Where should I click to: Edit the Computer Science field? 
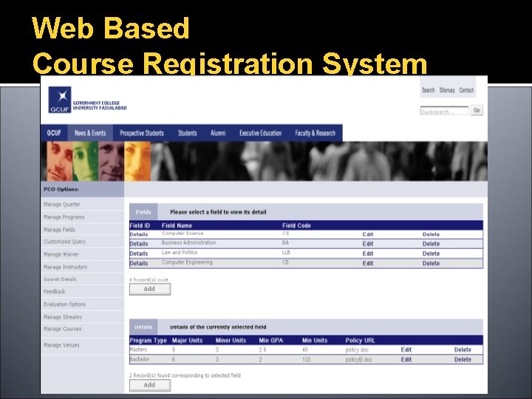click(368, 234)
